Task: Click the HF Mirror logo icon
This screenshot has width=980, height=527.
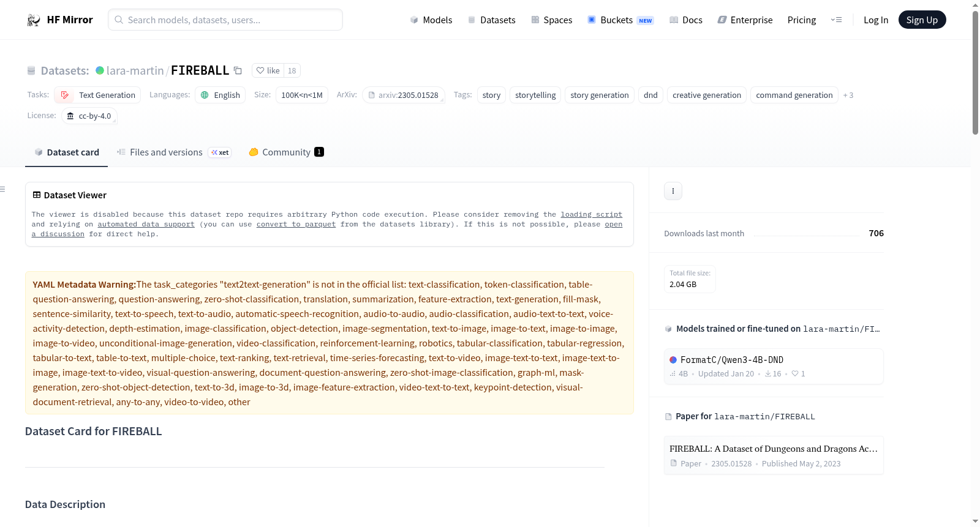Action: point(34,20)
